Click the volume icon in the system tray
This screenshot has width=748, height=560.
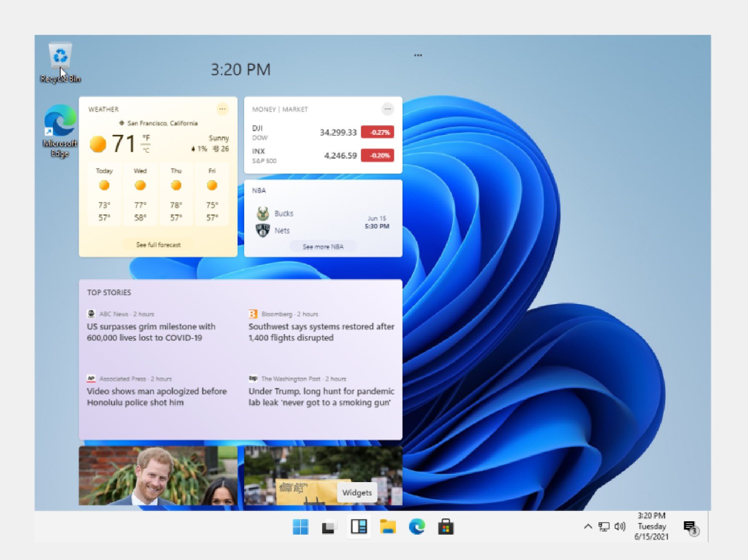point(619,527)
